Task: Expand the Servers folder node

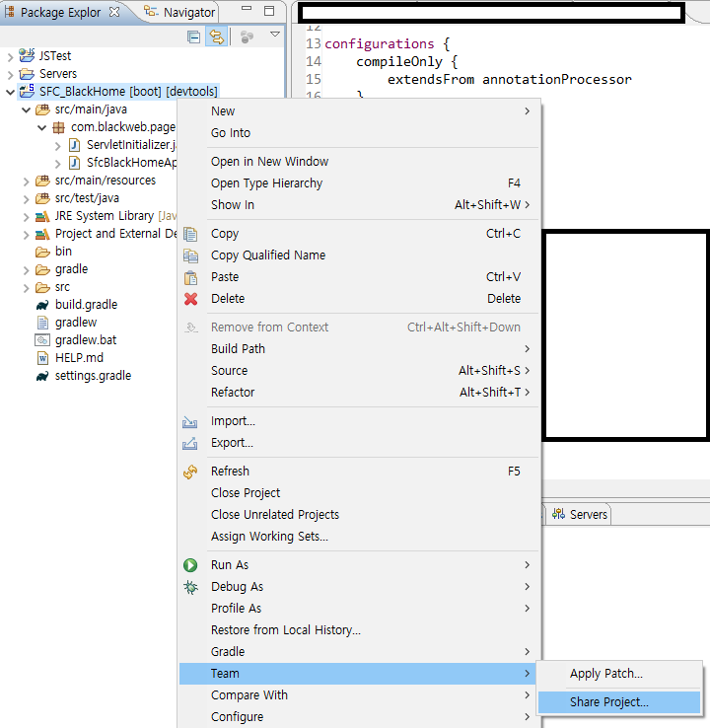Action: (x=10, y=75)
